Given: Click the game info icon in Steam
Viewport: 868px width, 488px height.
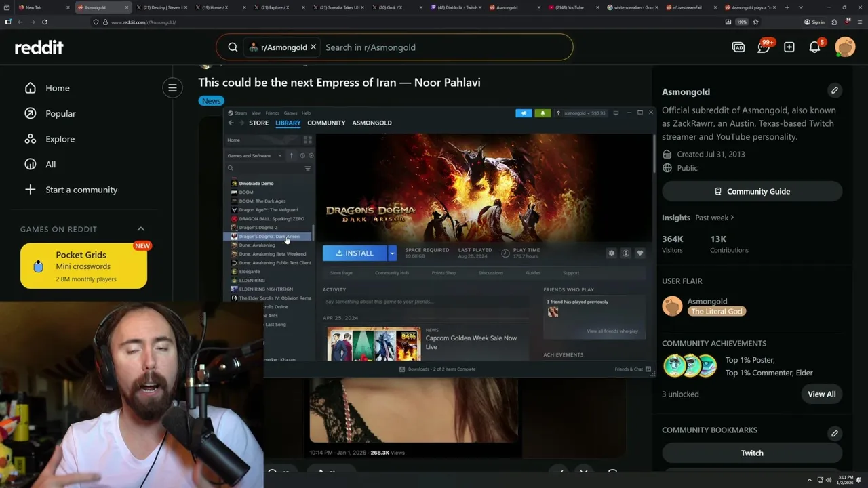Looking at the screenshot, I should point(626,253).
